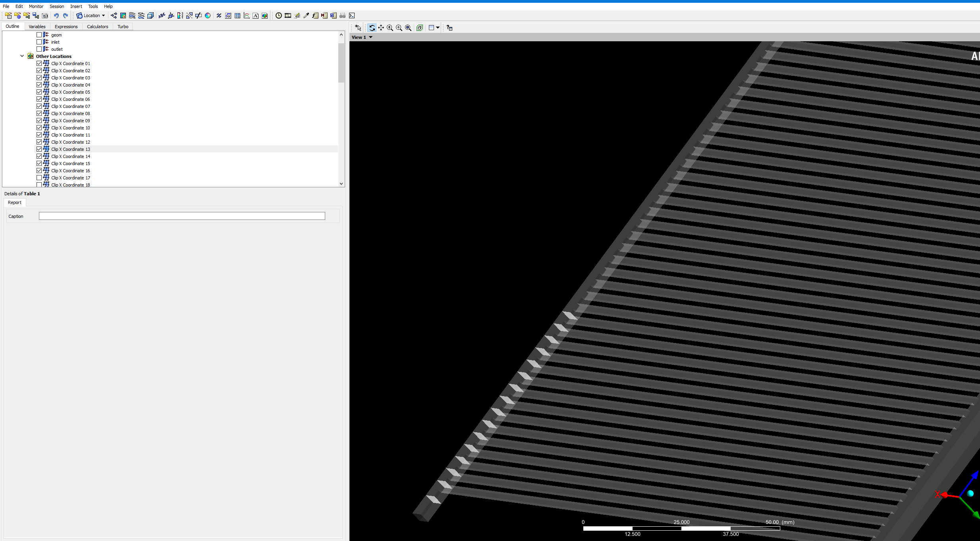Open the viewer background color dropdown arrow
The height and width of the screenshot is (541, 980).
click(438, 28)
